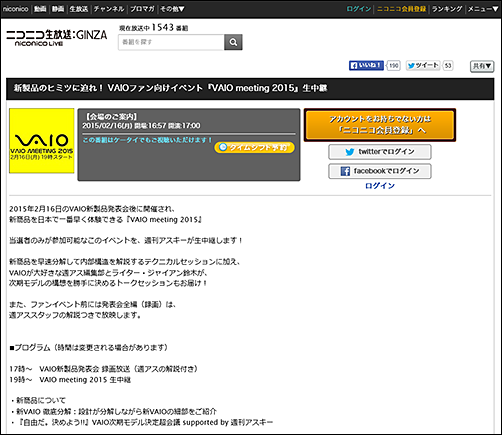The width and height of the screenshot is (502, 435).
Task: Click the ログイン link in top bar
Action: pyautogui.click(x=359, y=9)
